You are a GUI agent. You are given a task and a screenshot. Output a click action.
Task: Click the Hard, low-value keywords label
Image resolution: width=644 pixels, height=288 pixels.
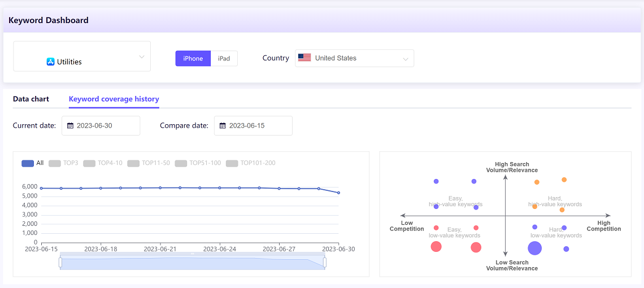(x=556, y=233)
